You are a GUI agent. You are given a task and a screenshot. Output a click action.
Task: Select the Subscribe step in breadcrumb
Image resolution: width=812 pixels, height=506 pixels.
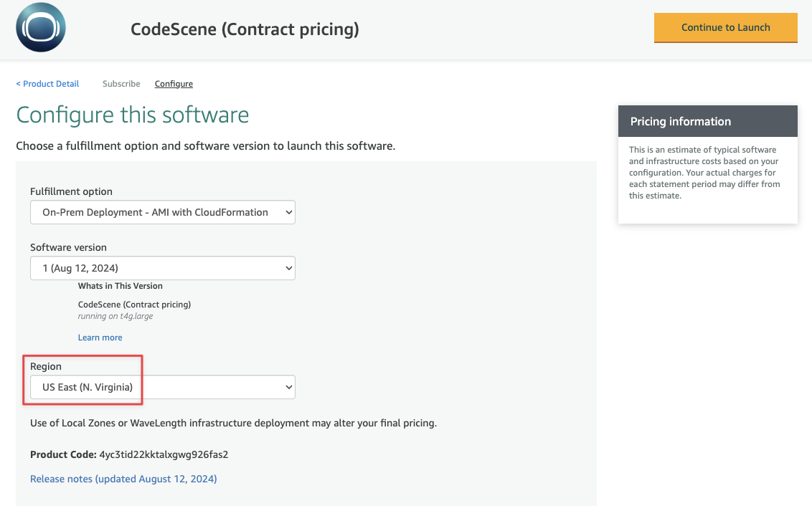click(x=121, y=84)
